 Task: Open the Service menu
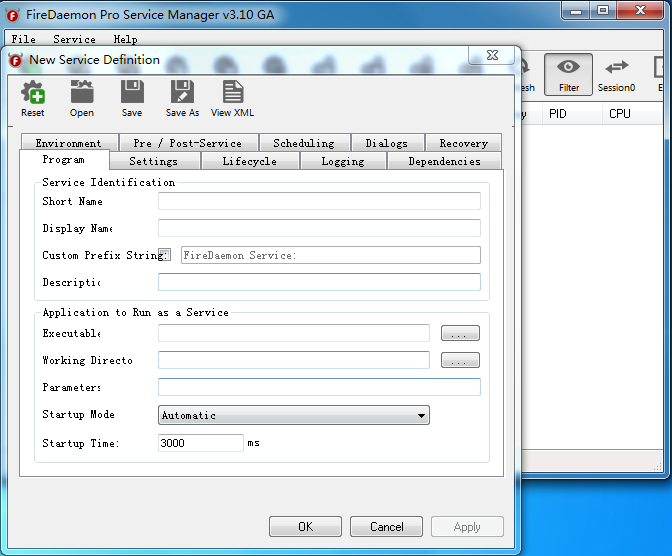[75, 39]
